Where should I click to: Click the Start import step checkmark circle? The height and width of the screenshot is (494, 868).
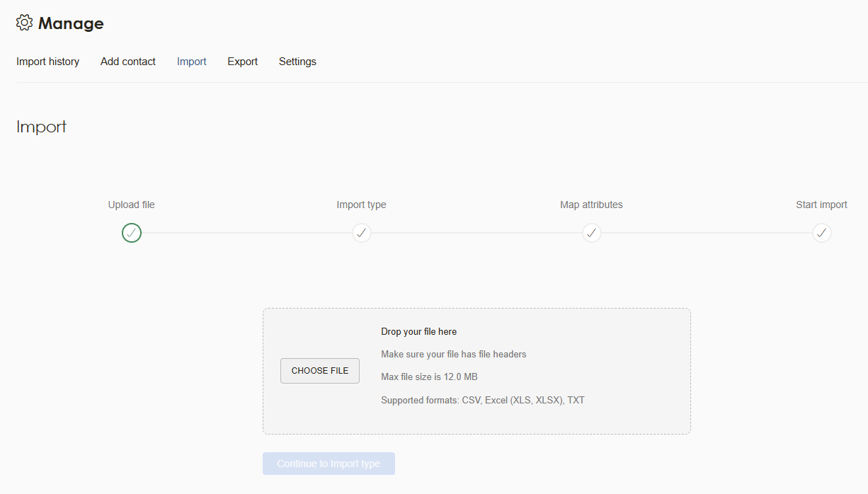pos(821,233)
